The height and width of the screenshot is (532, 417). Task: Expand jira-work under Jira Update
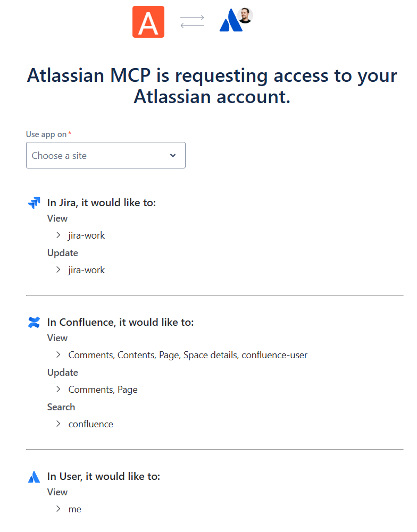tap(59, 270)
